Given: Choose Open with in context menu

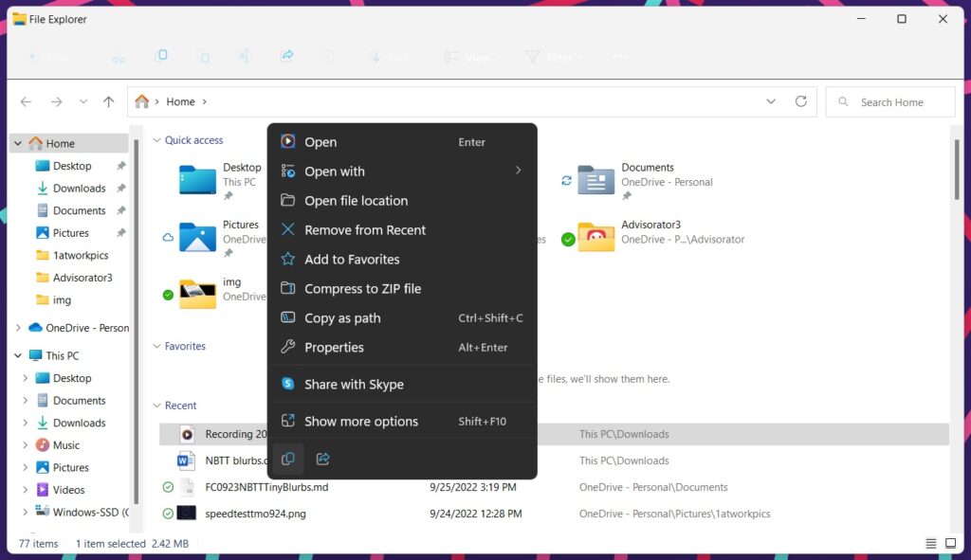Looking at the screenshot, I should coord(334,172).
